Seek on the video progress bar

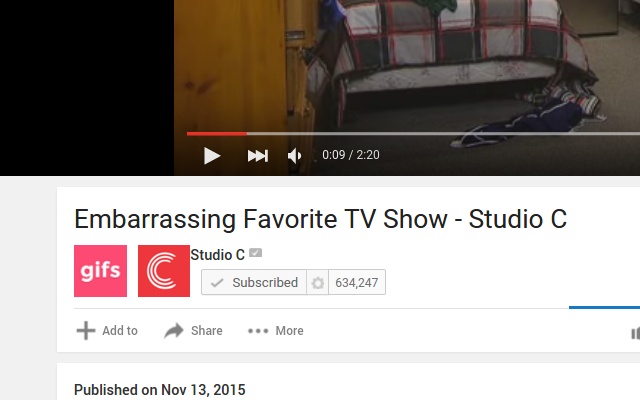[413, 133]
